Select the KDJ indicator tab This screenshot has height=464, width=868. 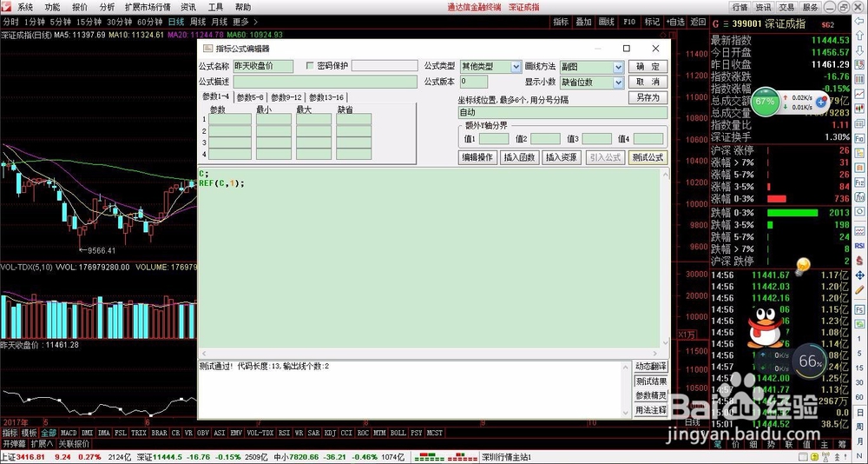[x=330, y=433]
